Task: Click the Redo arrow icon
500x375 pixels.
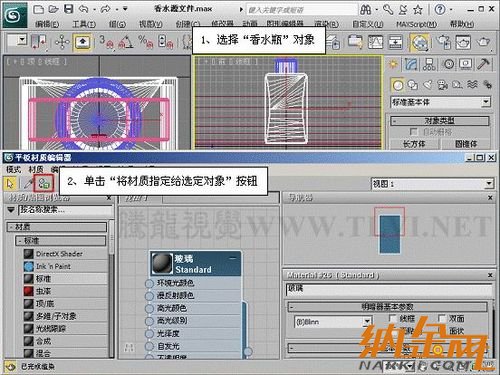Action: coord(106,9)
